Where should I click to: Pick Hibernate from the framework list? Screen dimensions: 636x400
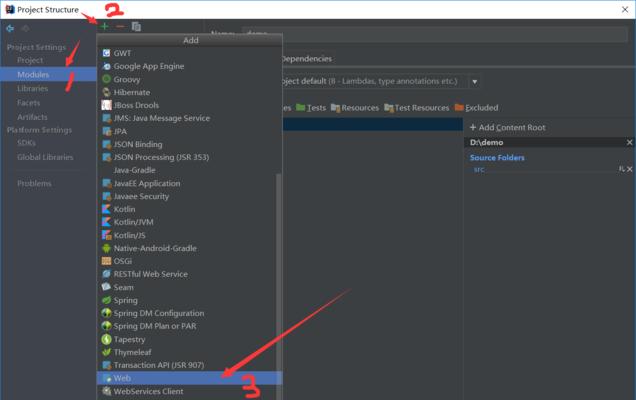189,92
